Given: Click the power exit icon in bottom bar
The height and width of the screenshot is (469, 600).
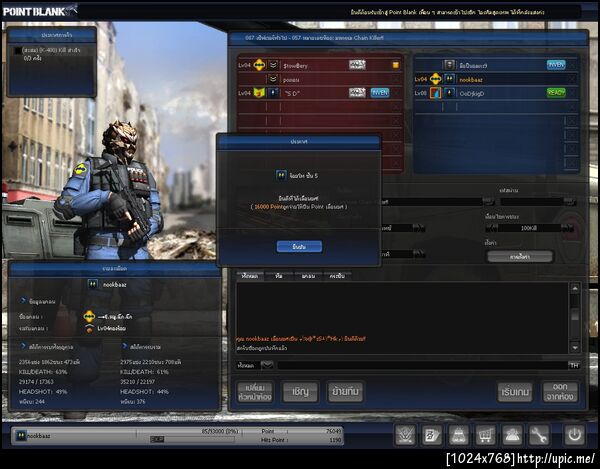Looking at the screenshot, I should tap(574, 435).
